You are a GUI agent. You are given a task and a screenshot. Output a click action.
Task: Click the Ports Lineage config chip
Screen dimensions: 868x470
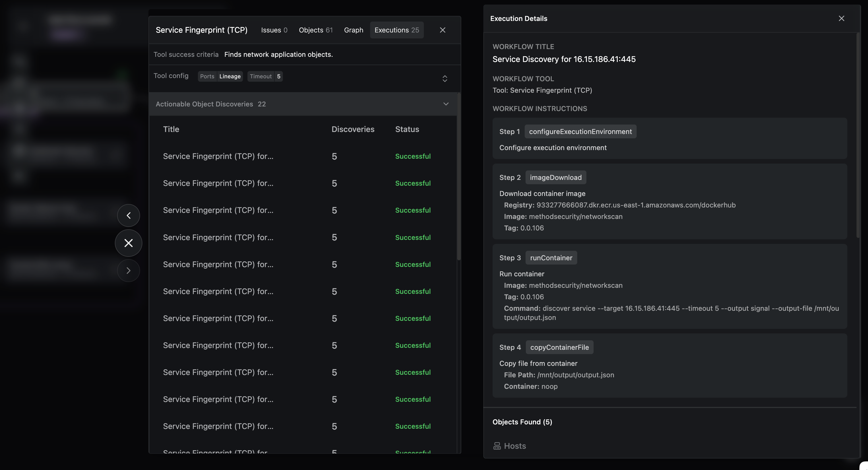tap(220, 77)
